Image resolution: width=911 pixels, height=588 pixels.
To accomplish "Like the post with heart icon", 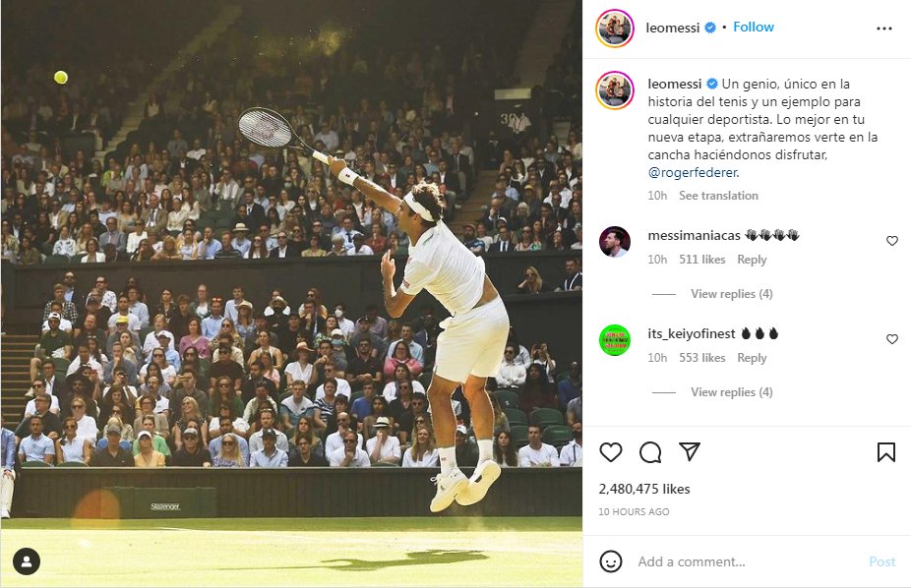I will (x=611, y=452).
